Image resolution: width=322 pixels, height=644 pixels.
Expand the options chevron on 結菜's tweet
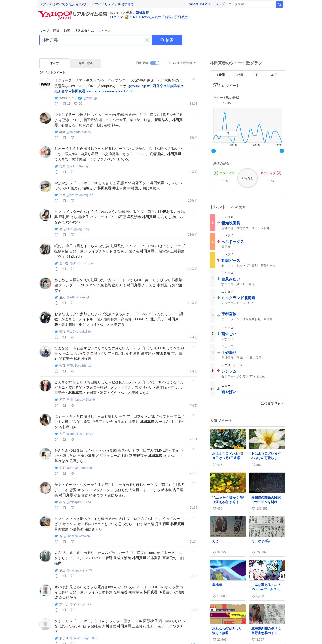click(193, 113)
